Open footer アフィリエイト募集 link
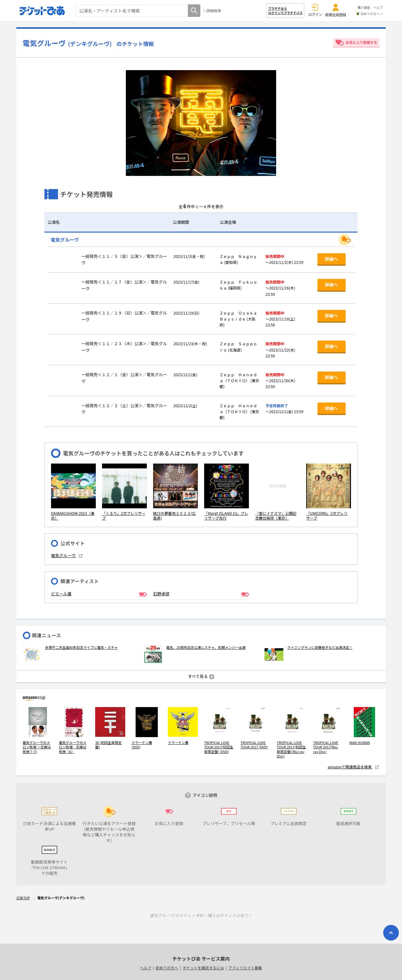402x980 pixels. pyautogui.click(x=245, y=968)
